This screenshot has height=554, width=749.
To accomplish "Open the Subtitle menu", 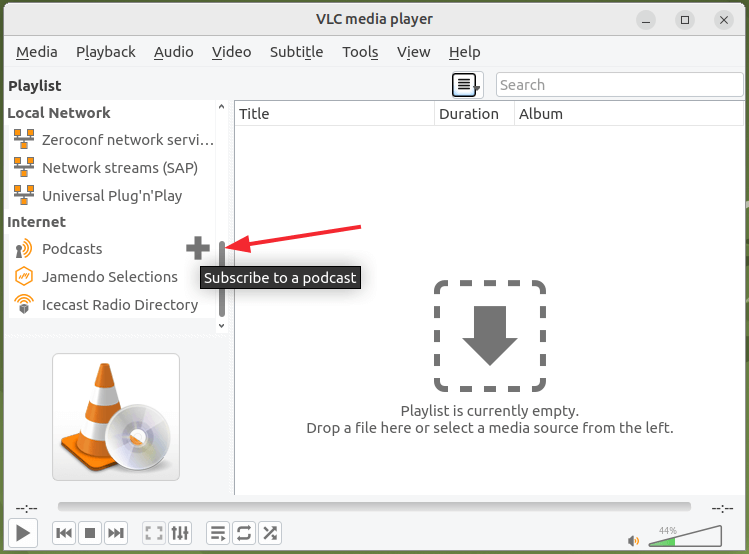I will pos(296,52).
